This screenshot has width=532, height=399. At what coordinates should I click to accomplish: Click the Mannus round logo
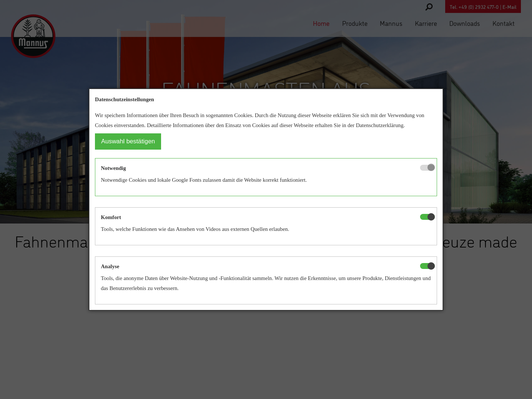click(x=33, y=36)
